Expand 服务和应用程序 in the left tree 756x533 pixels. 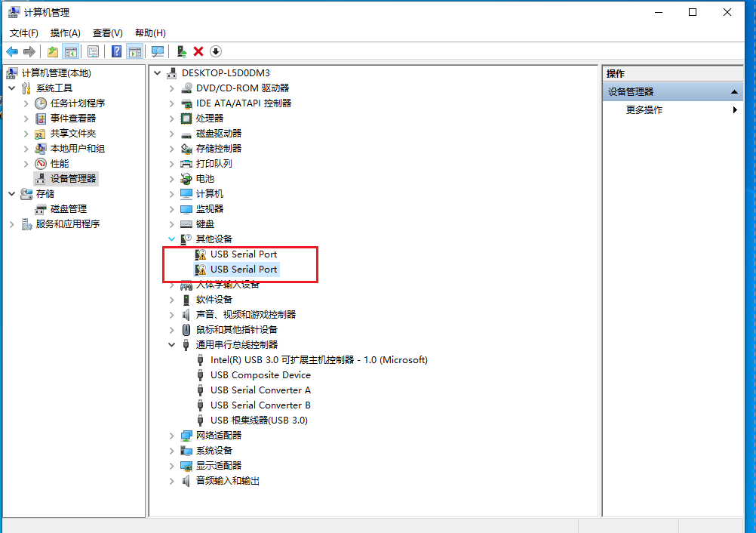click(x=12, y=224)
